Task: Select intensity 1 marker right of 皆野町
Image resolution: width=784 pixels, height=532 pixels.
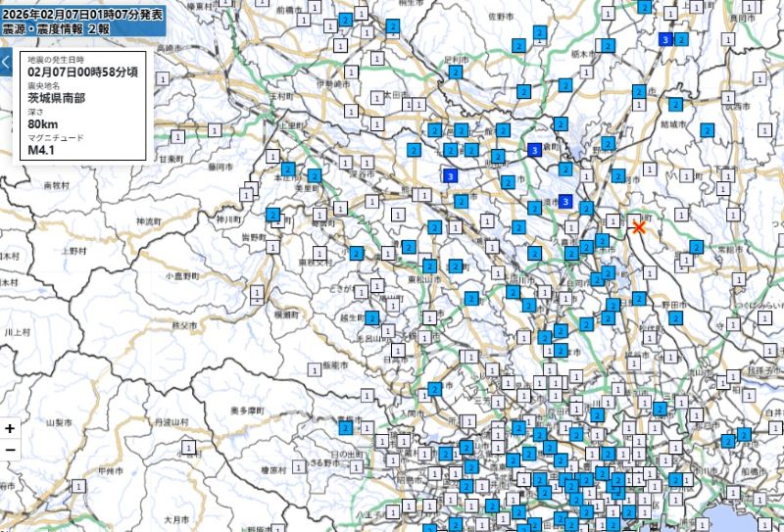Action: pyautogui.click(x=272, y=247)
